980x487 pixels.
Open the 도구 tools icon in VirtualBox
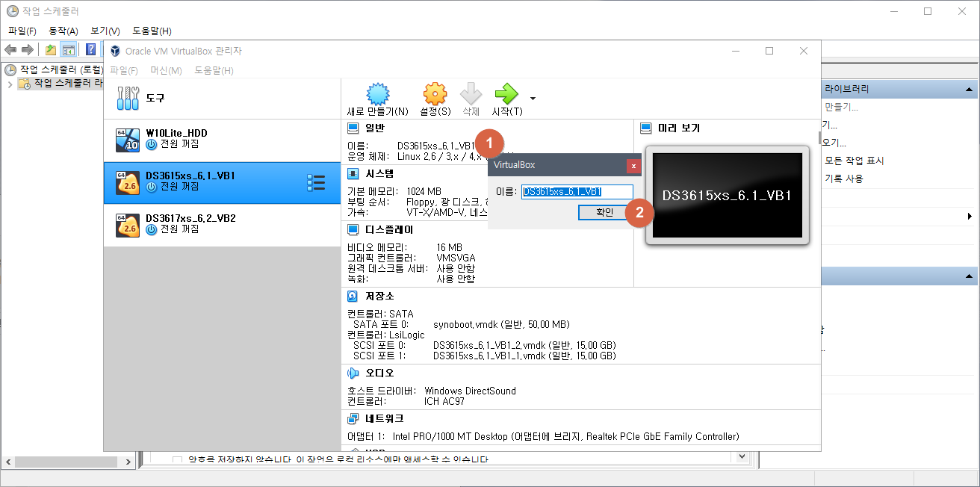[x=128, y=98]
